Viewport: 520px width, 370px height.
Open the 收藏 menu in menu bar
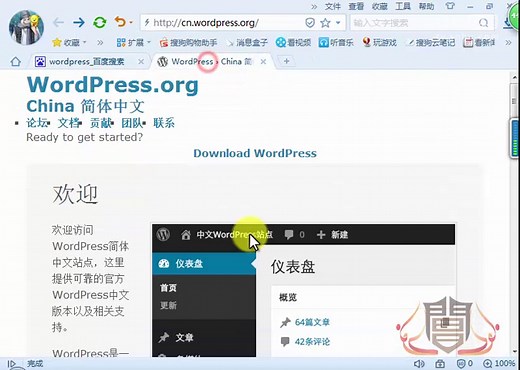[x=379, y=6]
